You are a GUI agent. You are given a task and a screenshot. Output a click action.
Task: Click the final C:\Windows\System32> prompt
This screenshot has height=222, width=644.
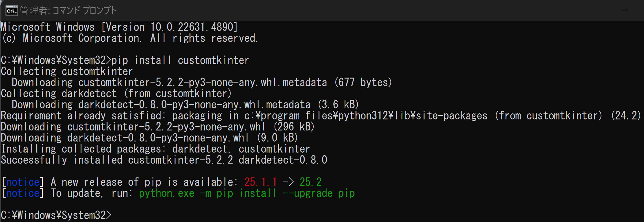pyautogui.click(x=56, y=215)
